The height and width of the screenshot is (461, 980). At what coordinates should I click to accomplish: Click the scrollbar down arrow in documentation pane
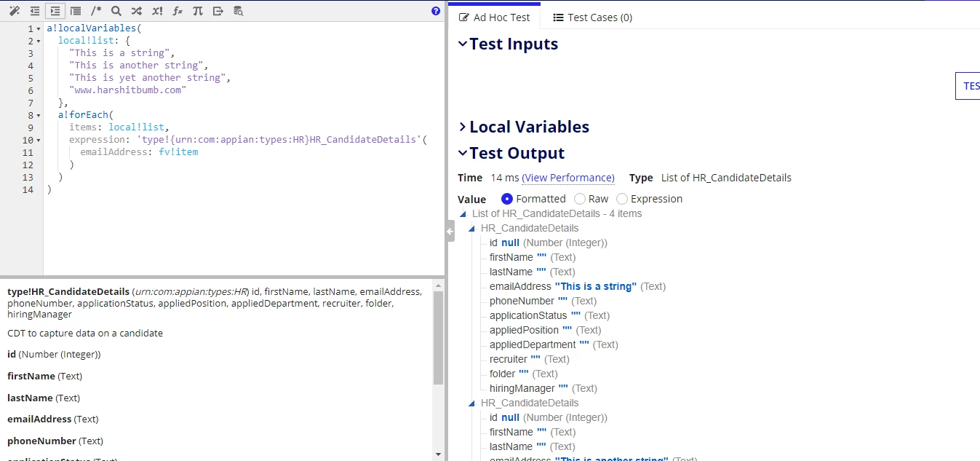(438, 454)
